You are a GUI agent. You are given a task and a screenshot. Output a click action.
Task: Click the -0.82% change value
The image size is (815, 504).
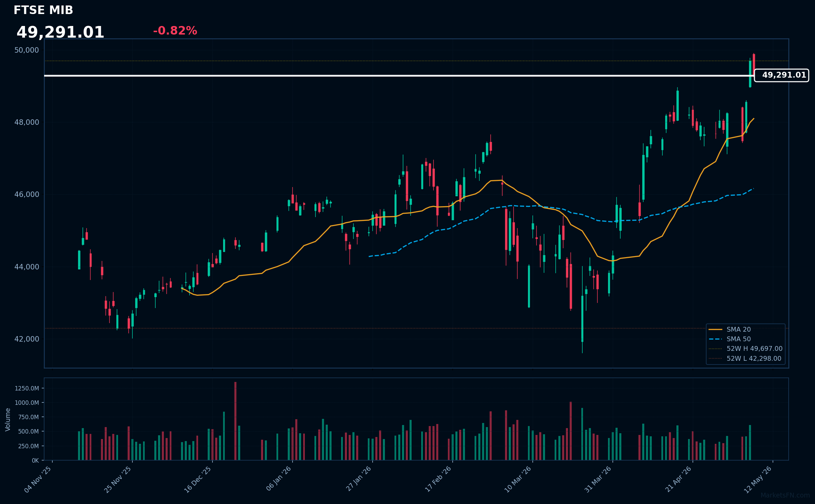(x=175, y=31)
